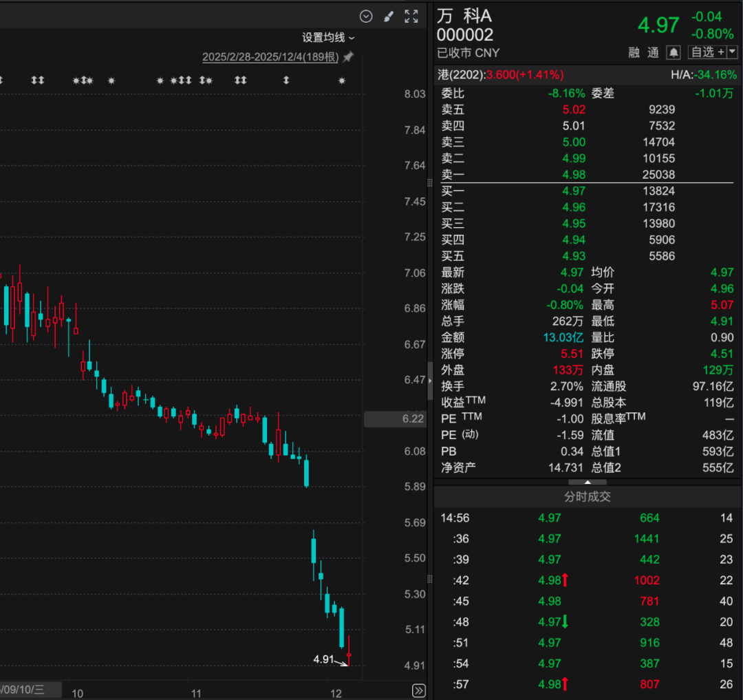Click 金额 value 13.03亿

pos(563,337)
